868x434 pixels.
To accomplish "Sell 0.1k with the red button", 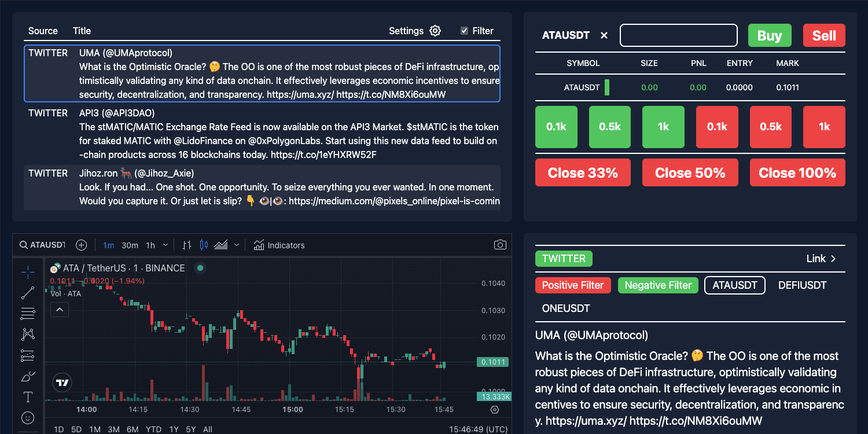I will click(x=717, y=127).
